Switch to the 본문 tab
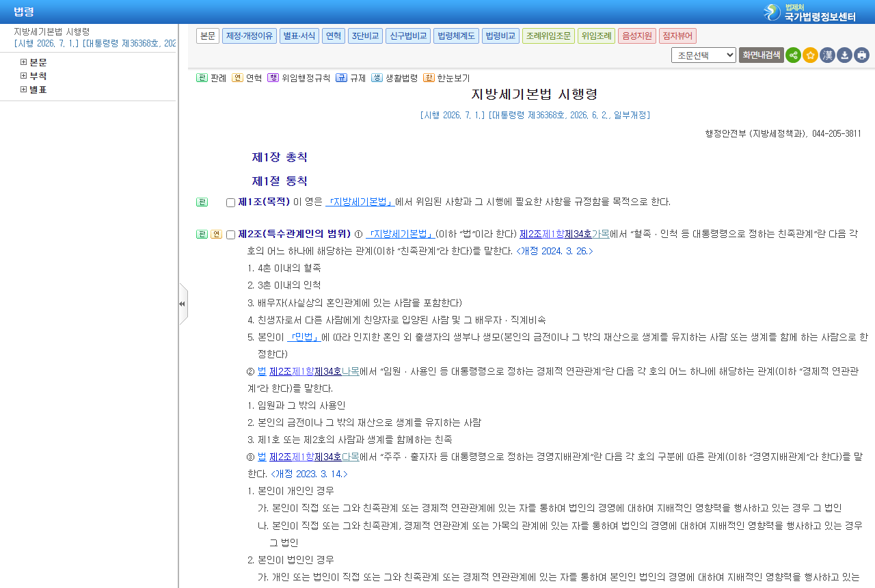This screenshot has width=875, height=588. click(208, 36)
